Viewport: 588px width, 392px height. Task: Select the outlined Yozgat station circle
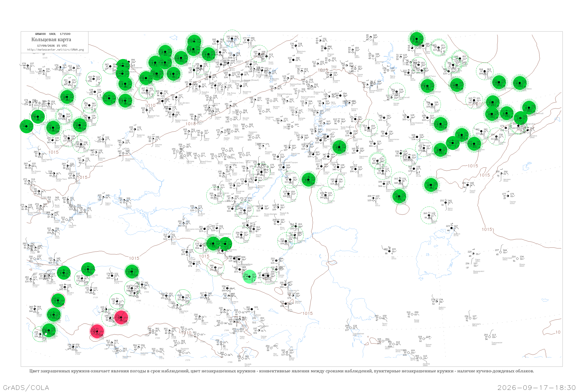[x=117, y=301]
